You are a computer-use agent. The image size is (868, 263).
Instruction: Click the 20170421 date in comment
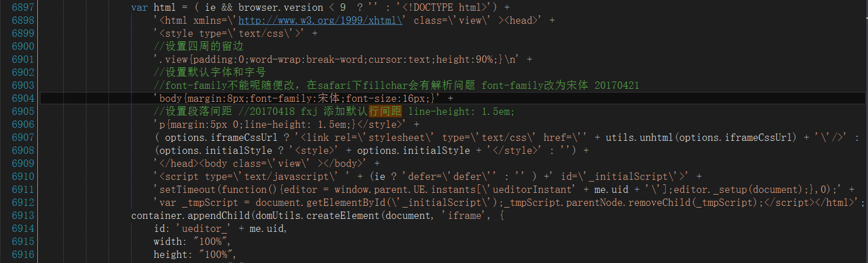tap(617, 85)
